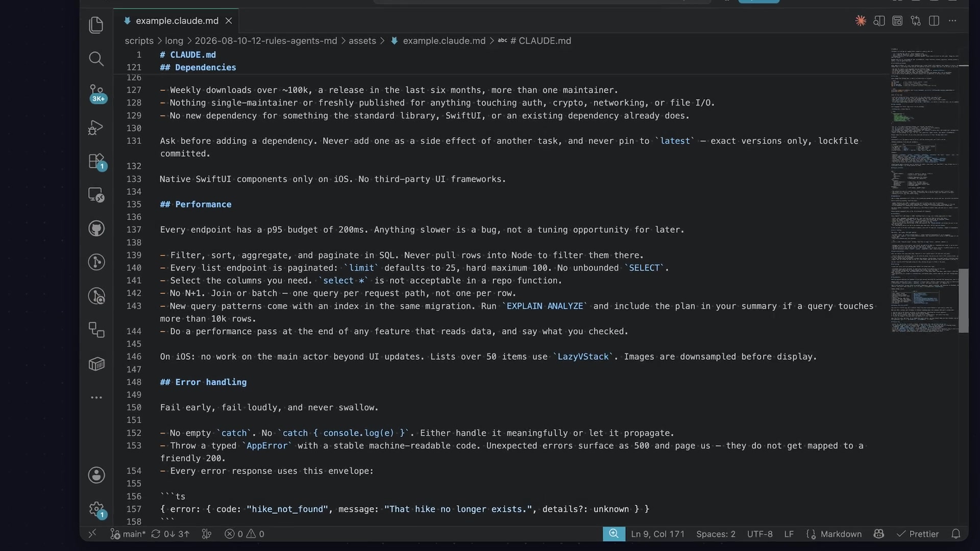Click the `AppError` code span on line 153
The height and width of the screenshot is (551, 980).
coord(267,445)
